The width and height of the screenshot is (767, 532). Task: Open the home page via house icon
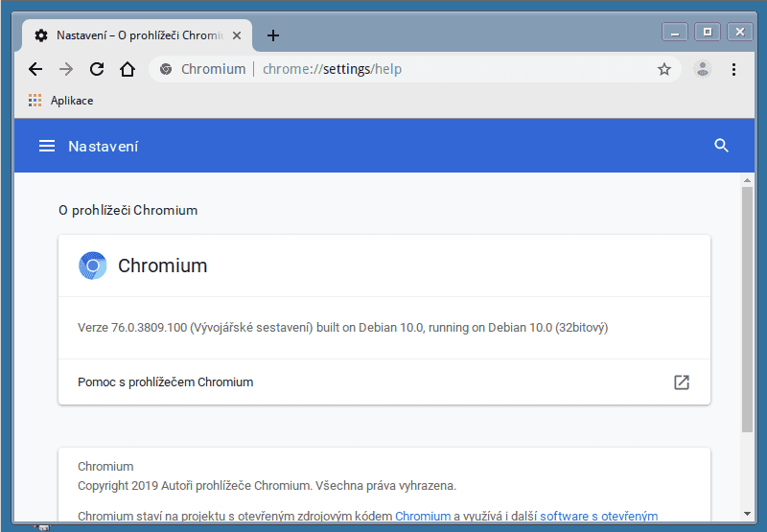(128, 69)
